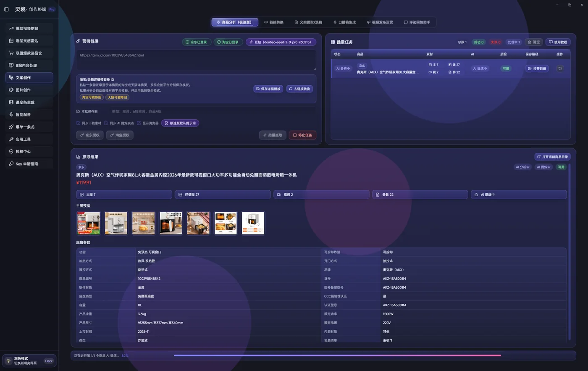Switch to 口播稿生成 tab
The width and height of the screenshot is (588, 371).
pyautogui.click(x=344, y=22)
